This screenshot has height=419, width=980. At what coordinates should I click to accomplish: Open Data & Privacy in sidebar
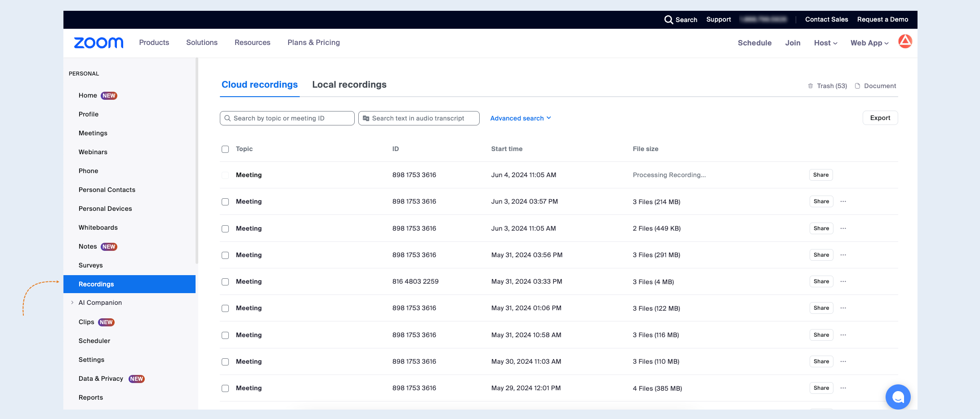(101, 379)
